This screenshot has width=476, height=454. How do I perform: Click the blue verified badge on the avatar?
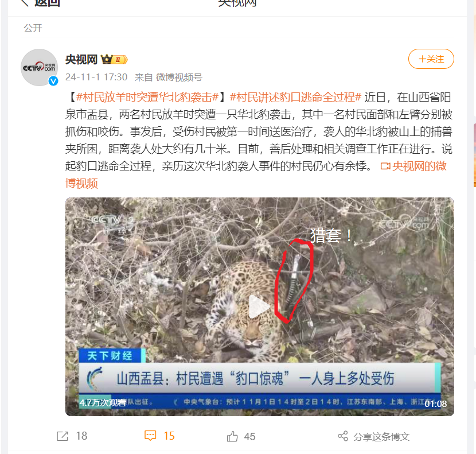(53, 81)
